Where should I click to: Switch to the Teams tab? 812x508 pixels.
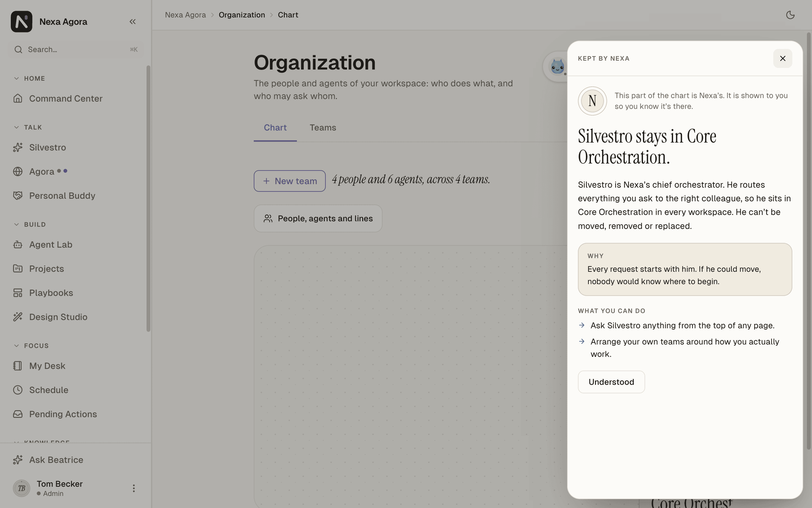click(x=323, y=128)
